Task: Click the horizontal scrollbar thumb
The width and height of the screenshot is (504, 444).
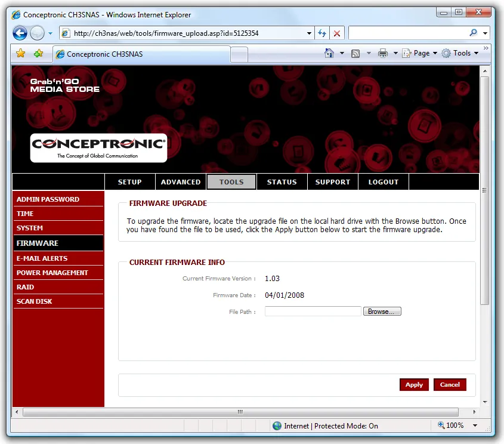Action: (x=240, y=412)
